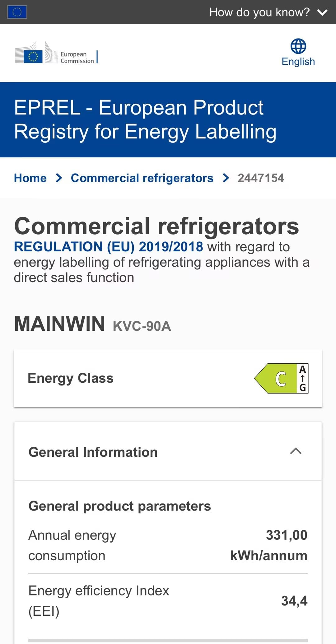Go to Home breadcrumb link
Screen dimensions: 336x644
pyautogui.click(x=30, y=178)
